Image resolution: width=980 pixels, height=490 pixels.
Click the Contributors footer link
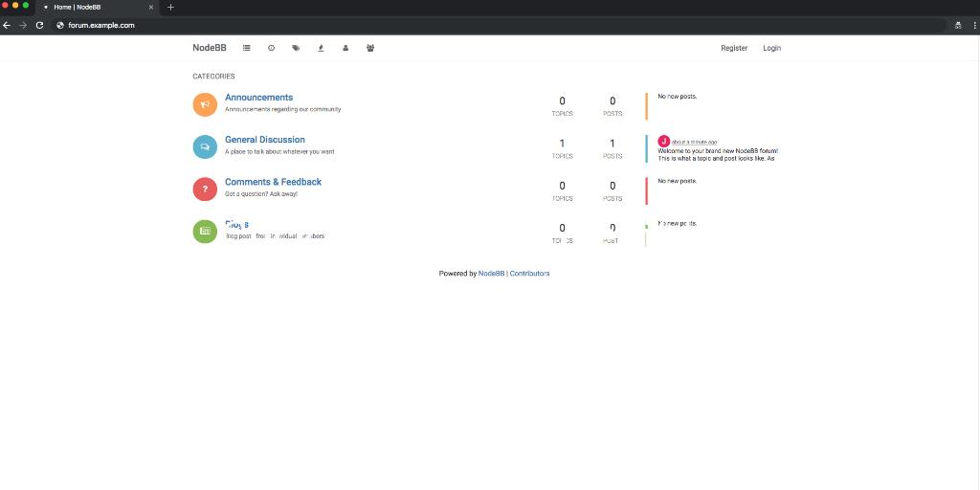click(x=529, y=274)
